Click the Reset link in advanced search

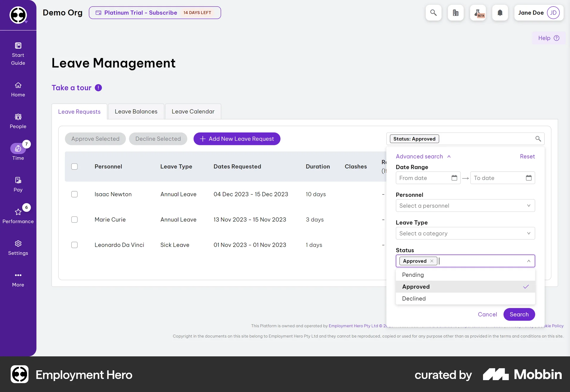tap(527, 156)
